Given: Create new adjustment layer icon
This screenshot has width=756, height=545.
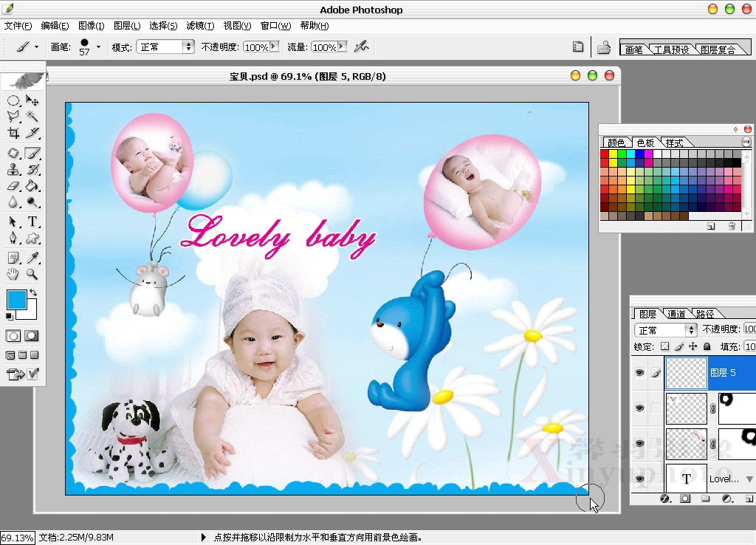Looking at the screenshot, I should coord(726,498).
